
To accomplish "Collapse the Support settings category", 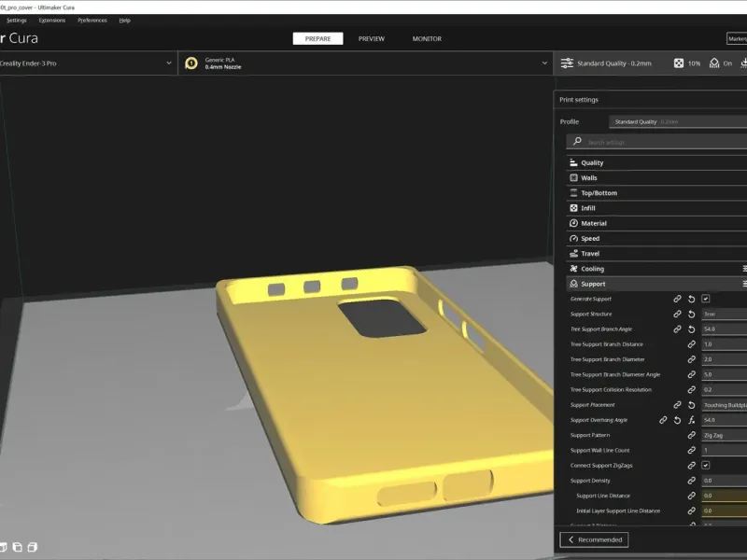I will click(656, 284).
